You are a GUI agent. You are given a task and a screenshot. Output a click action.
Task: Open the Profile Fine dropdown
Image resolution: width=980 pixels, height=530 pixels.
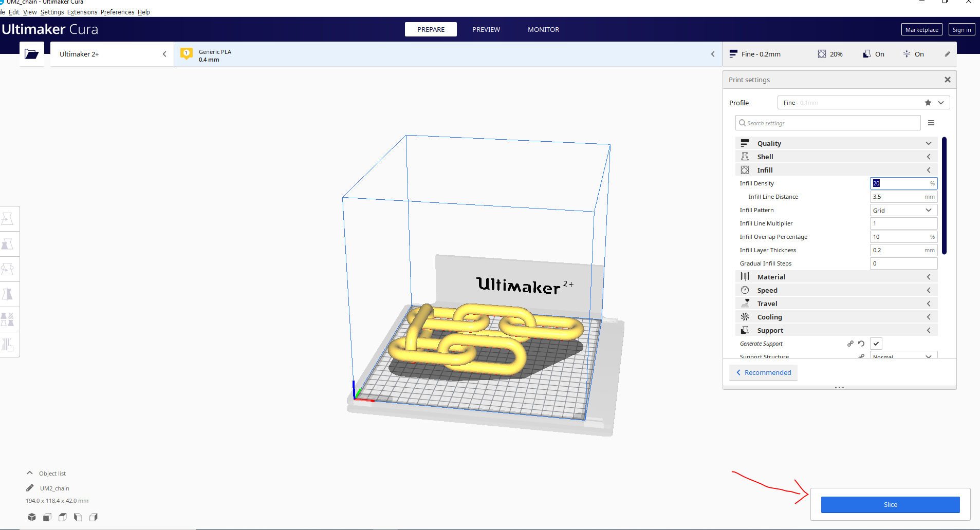(x=863, y=103)
